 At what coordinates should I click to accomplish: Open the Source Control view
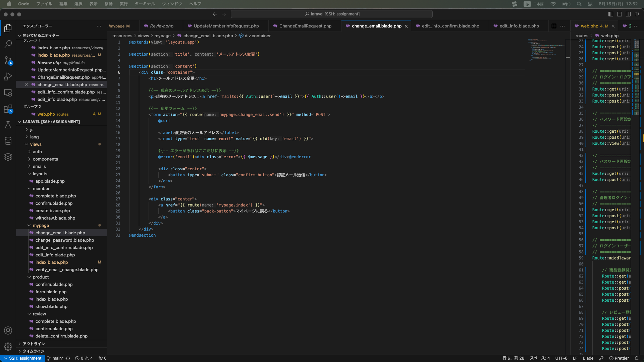coord(8,60)
